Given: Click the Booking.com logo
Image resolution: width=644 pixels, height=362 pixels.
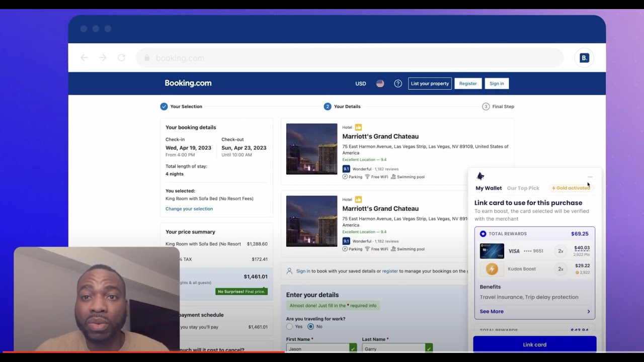Looking at the screenshot, I should coord(188,83).
